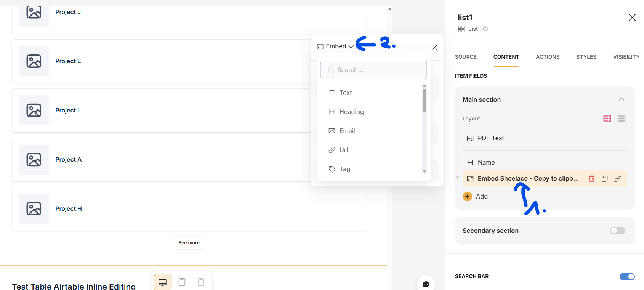Open the Styles tab
The width and height of the screenshot is (644, 290).
[586, 57]
